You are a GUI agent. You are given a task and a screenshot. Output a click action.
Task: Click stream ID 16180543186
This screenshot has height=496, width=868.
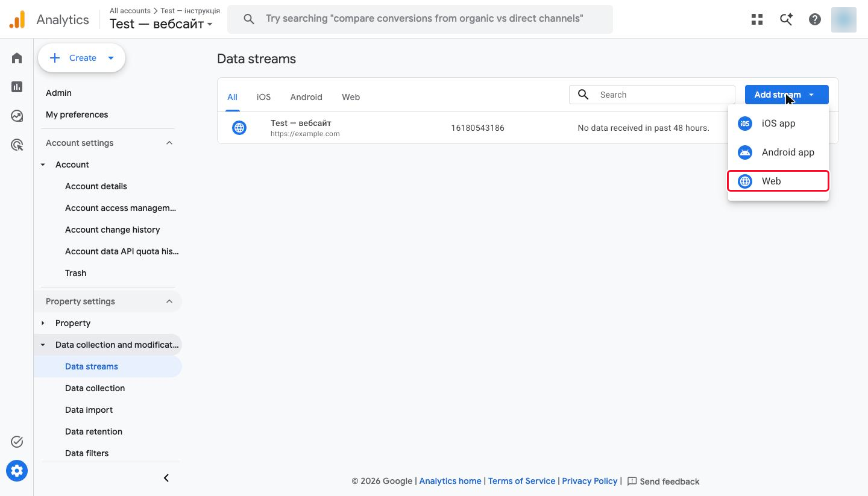(x=477, y=128)
